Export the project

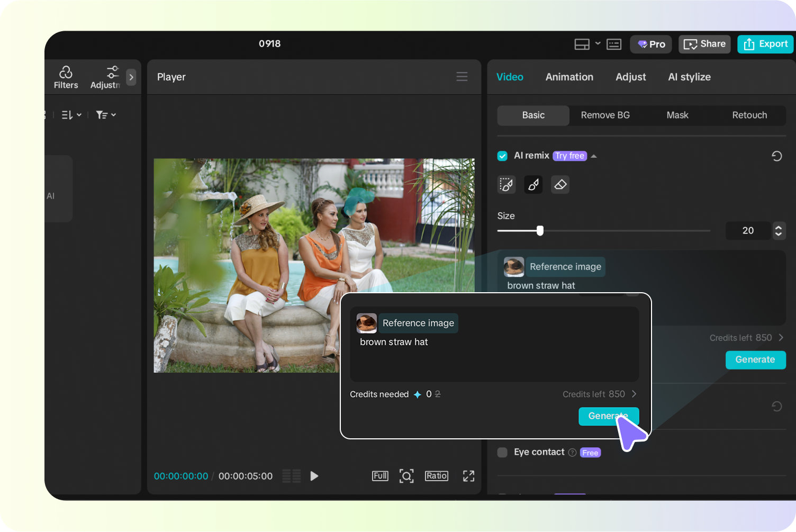(x=765, y=44)
